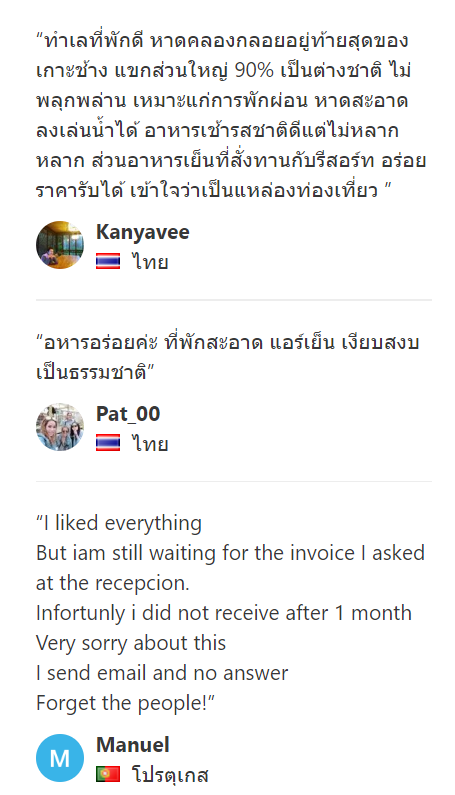Select the reviewer name Pat_00

[x=128, y=414]
